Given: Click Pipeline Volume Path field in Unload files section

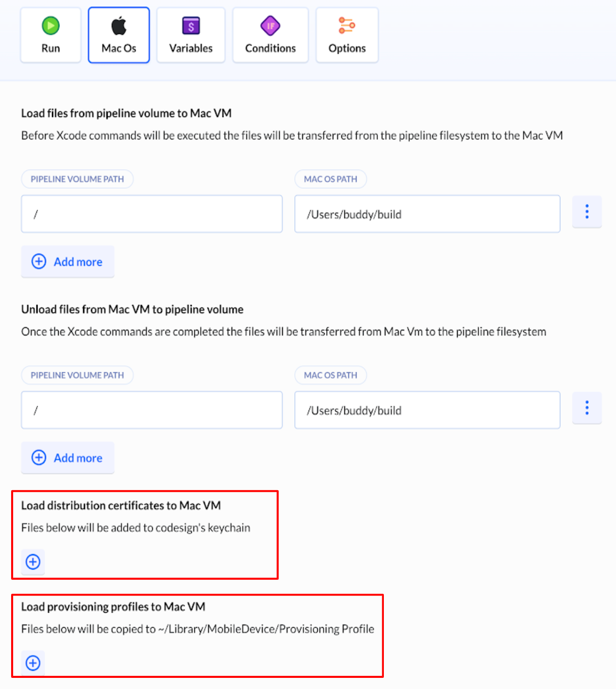Looking at the screenshot, I should pos(152,410).
